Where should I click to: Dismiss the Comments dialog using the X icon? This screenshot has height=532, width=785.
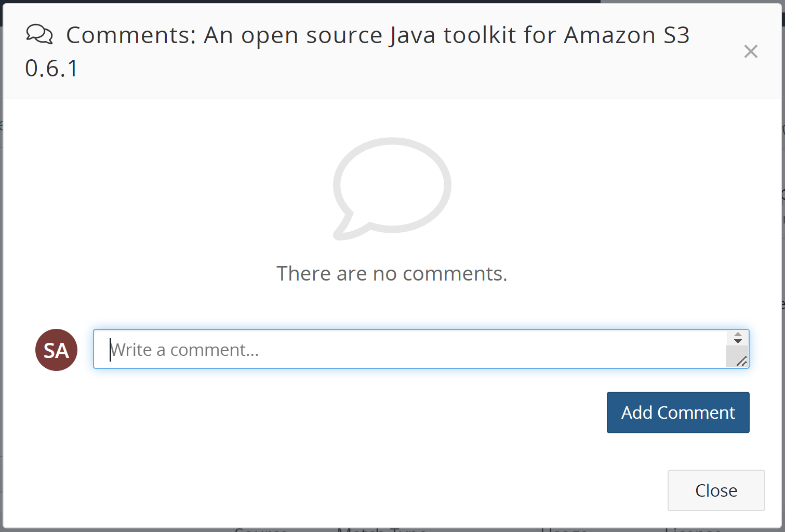(x=750, y=51)
